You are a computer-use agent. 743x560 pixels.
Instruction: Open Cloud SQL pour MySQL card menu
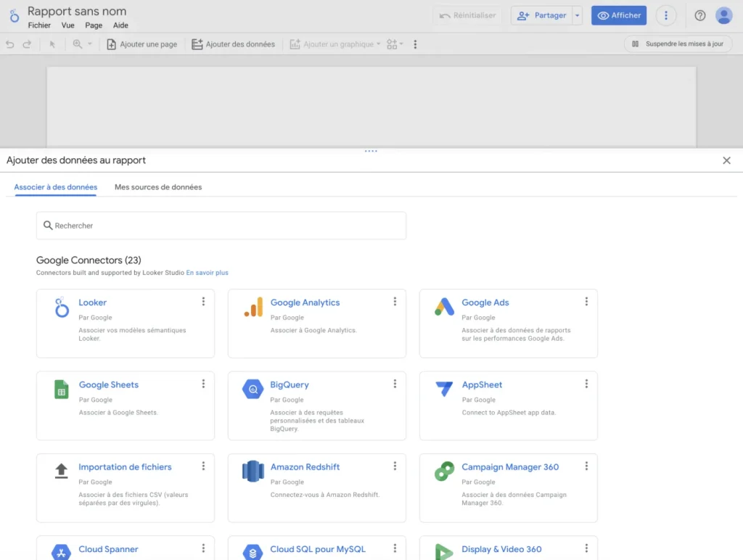pos(395,548)
